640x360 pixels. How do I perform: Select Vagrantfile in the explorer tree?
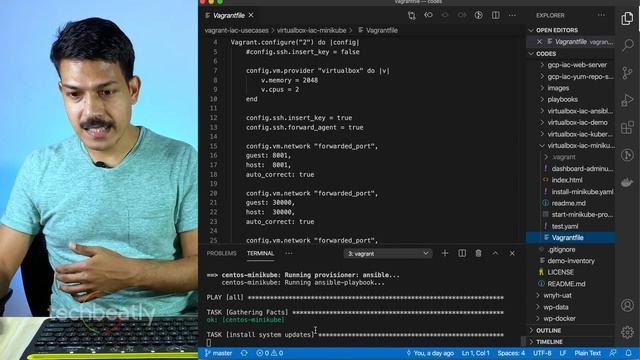(571, 238)
